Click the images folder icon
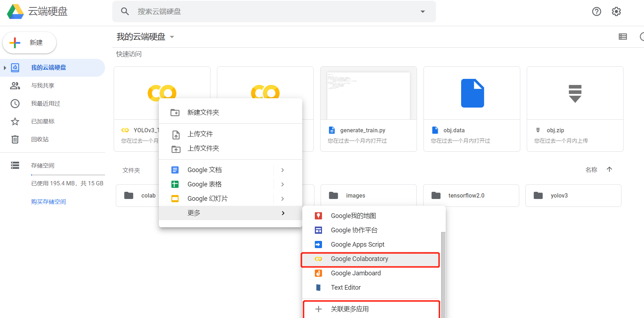 tap(333, 195)
